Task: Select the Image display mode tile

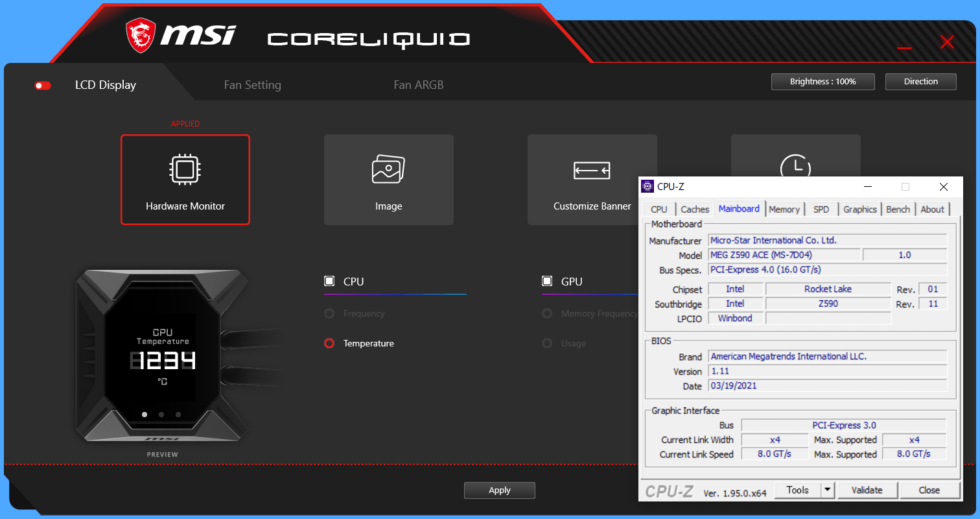Action: pyautogui.click(x=389, y=180)
